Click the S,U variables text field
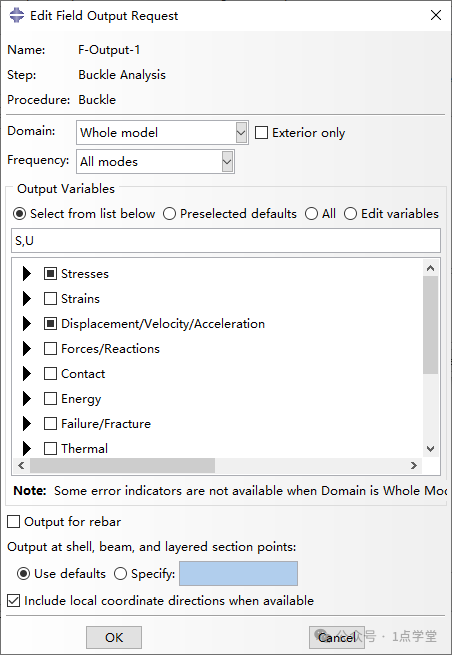The height and width of the screenshot is (655, 452). click(226, 241)
